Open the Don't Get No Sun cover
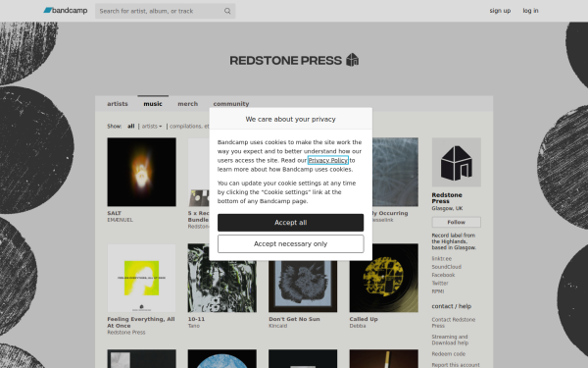This screenshot has width=588, height=368. point(303,287)
